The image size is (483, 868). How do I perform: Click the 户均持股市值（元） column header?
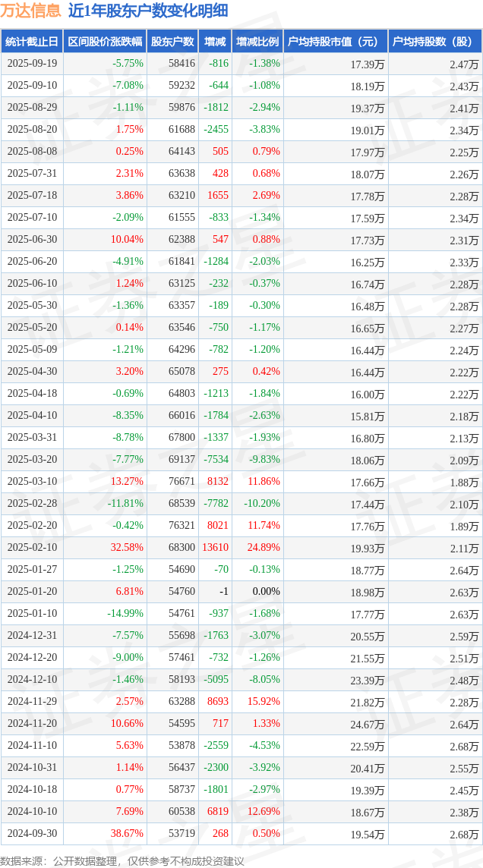click(x=335, y=42)
